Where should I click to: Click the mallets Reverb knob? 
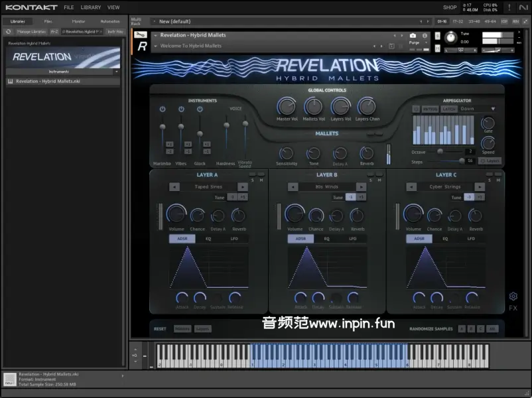tap(367, 153)
